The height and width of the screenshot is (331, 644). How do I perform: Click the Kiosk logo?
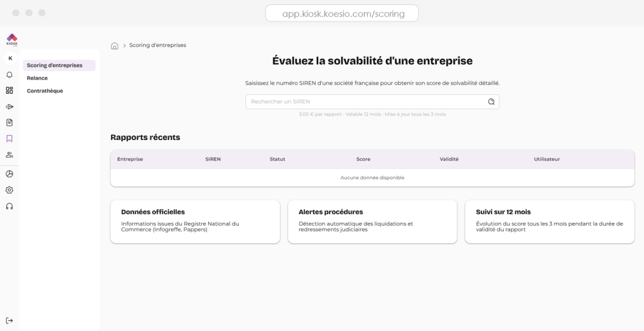[12, 40]
